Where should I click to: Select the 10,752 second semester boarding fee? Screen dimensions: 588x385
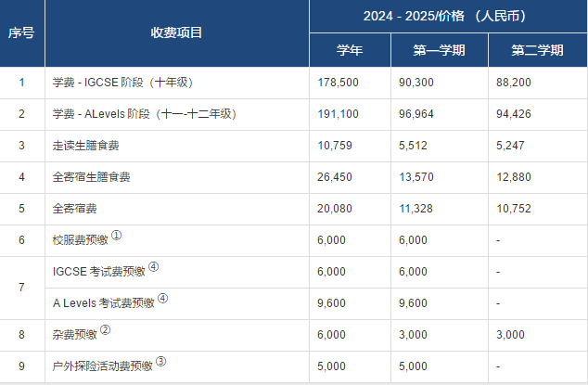point(514,209)
